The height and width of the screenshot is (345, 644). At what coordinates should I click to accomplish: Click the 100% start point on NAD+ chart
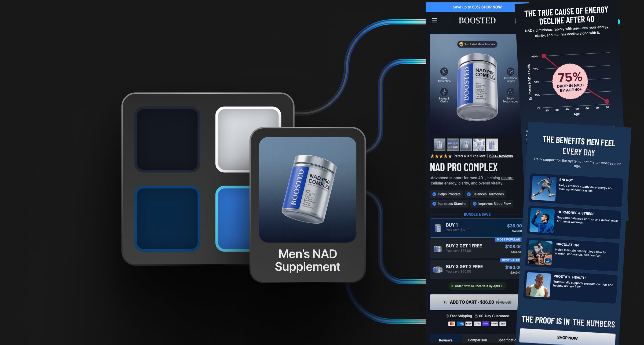click(x=544, y=56)
